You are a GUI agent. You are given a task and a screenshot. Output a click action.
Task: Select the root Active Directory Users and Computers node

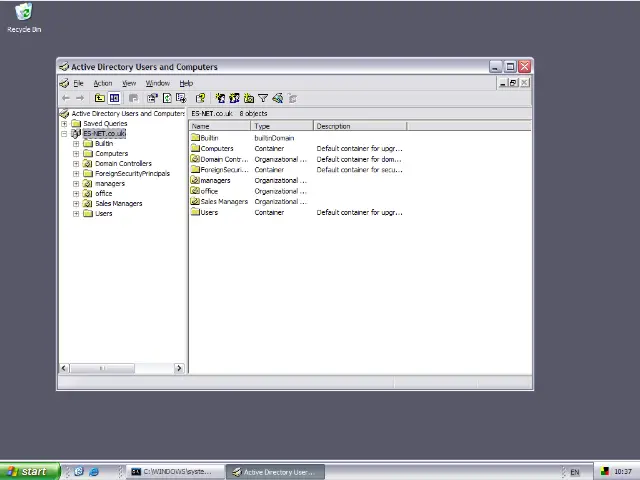click(128, 113)
